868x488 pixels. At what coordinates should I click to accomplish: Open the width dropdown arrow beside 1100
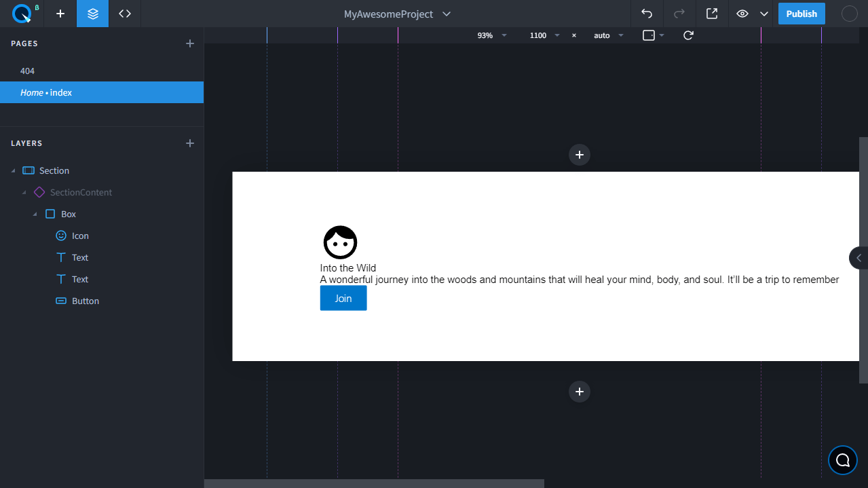pos(557,35)
